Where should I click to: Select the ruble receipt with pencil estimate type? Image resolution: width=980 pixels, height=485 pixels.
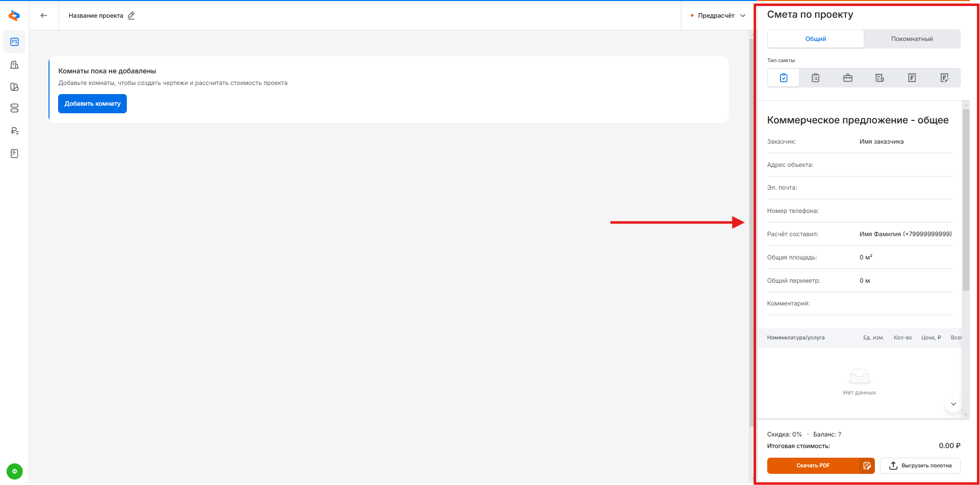point(944,78)
